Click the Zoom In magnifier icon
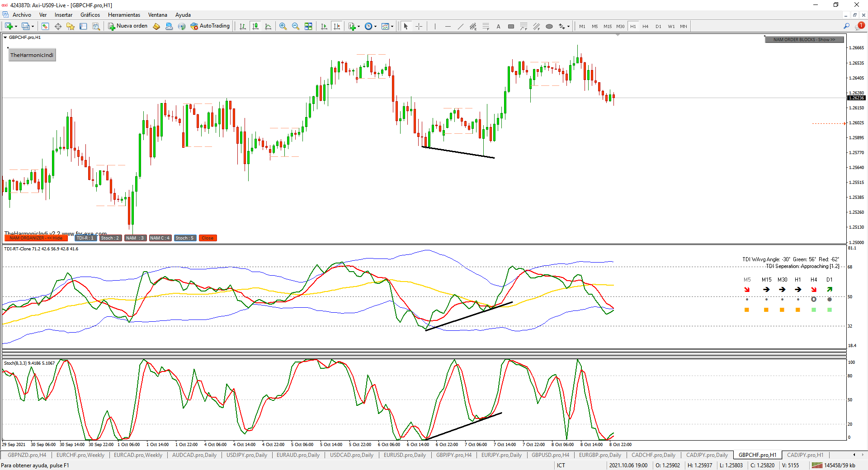 coord(283,26)
